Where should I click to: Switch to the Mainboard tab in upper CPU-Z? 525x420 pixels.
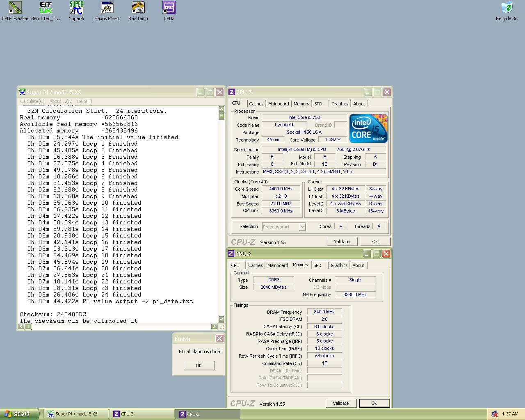[278, 104]
